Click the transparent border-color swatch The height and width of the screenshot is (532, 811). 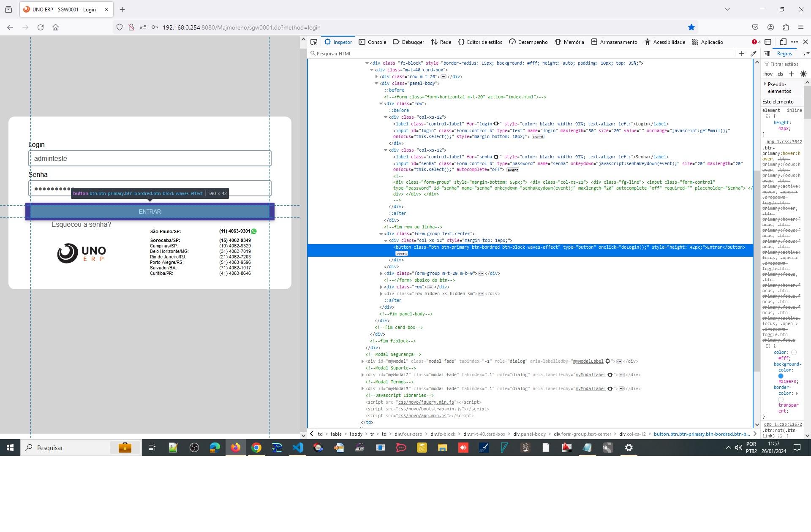(781, 399)
